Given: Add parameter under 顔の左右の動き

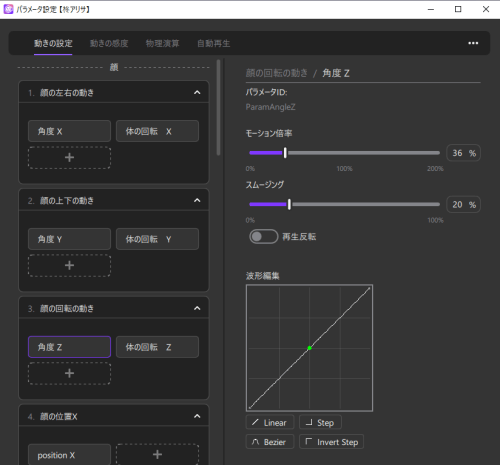Looking at the screenshot, I should pyautogui.click(x=69, y=157).
